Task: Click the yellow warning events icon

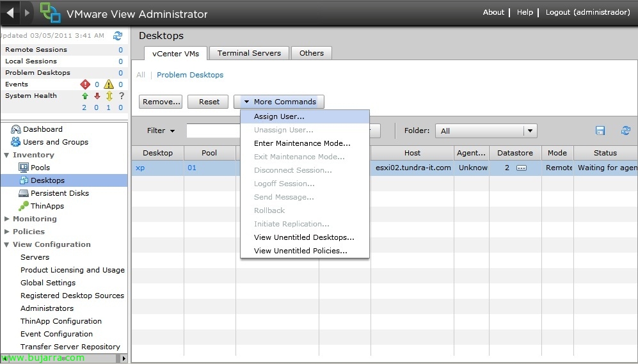Action: click(x=109, y=84)
